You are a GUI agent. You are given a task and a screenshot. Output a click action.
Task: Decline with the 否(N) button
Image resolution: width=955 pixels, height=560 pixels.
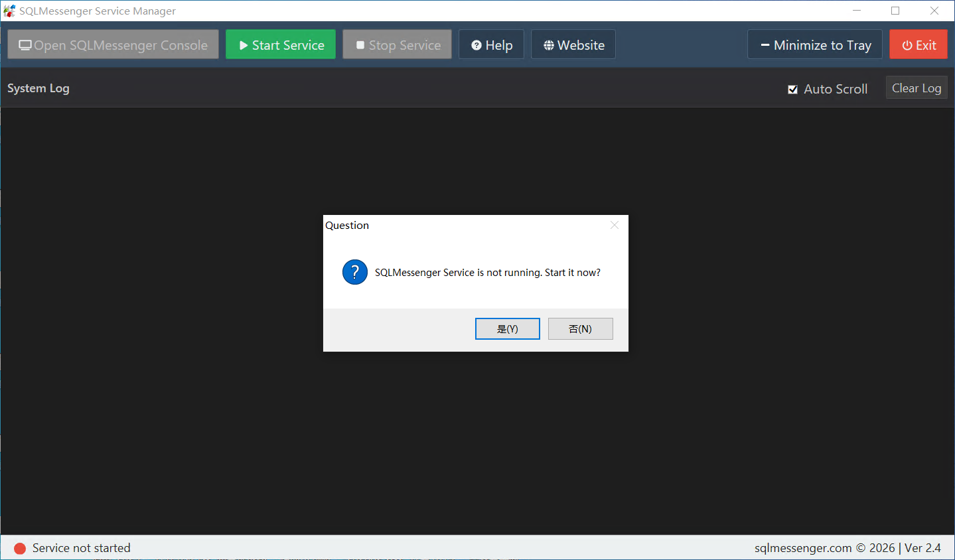click(581, 328)
